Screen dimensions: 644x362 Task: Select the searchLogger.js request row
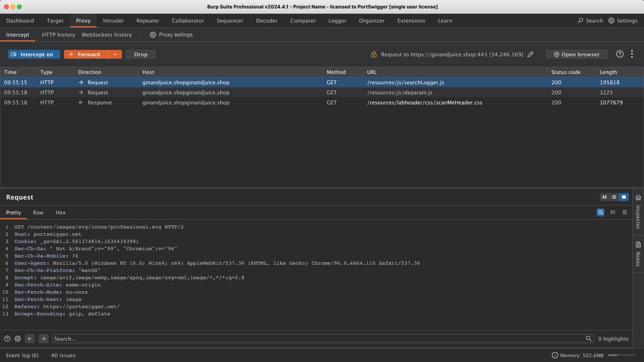(322, 83)
